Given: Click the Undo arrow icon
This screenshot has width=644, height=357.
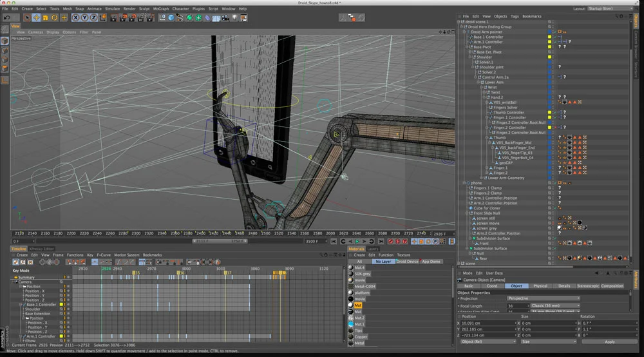Looking at the screenshot, I should 7,17.
